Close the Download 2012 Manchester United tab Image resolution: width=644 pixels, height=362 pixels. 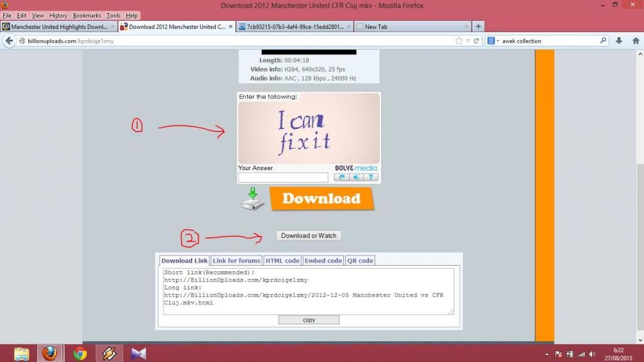click(230, 26)
